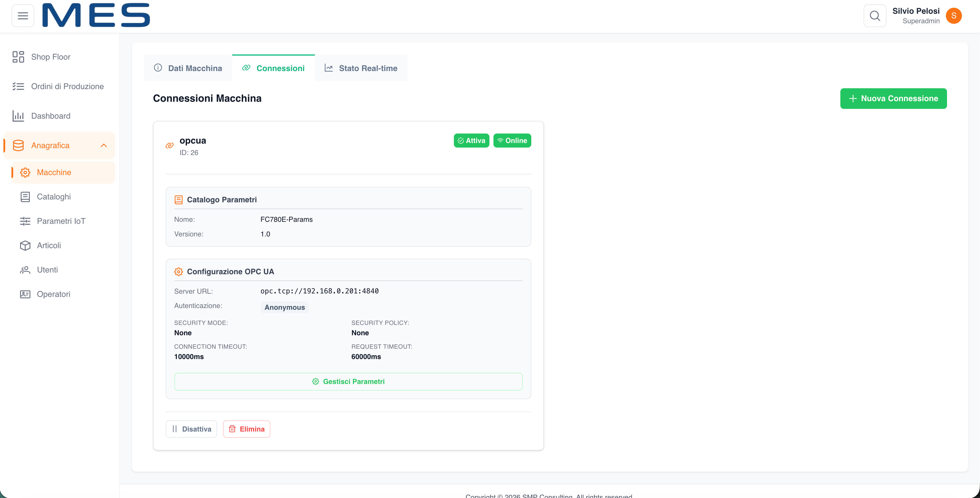The image size is (980, 498).
Task: Click the Macchine gear icon
Action: [25, 172]
